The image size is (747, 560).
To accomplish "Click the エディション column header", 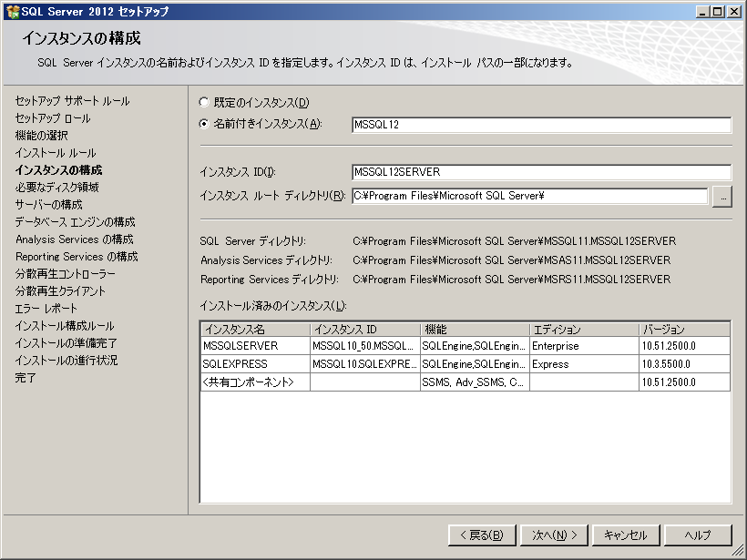I will point(583,330).
